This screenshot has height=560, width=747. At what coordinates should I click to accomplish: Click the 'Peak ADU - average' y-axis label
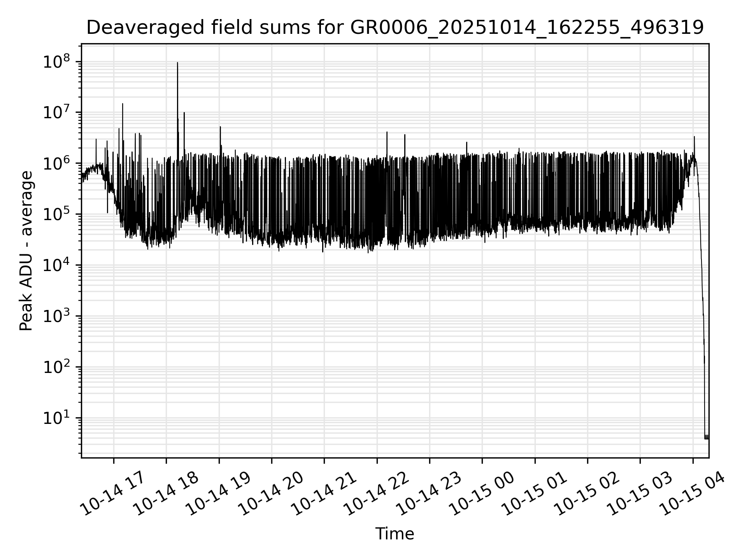(26, 251)
